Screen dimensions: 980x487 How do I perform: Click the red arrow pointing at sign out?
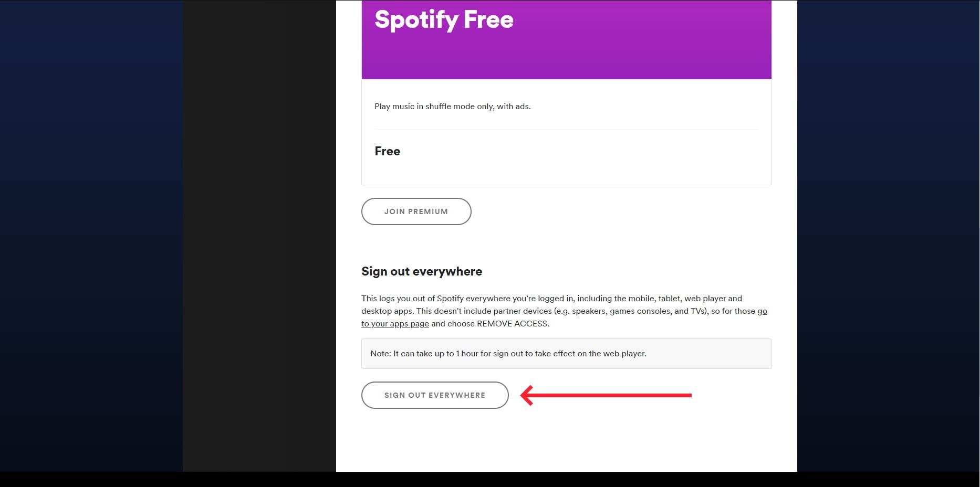pos(604,395)
